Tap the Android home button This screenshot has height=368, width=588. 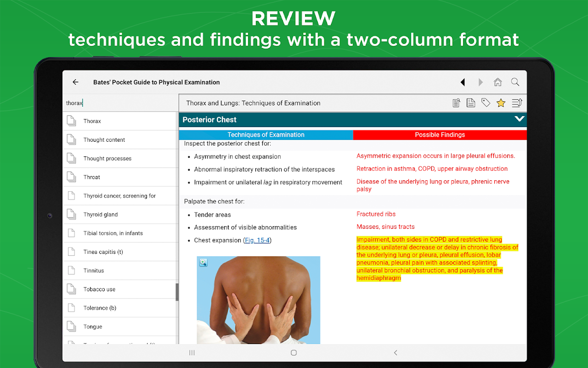click(x=294, y=353)
